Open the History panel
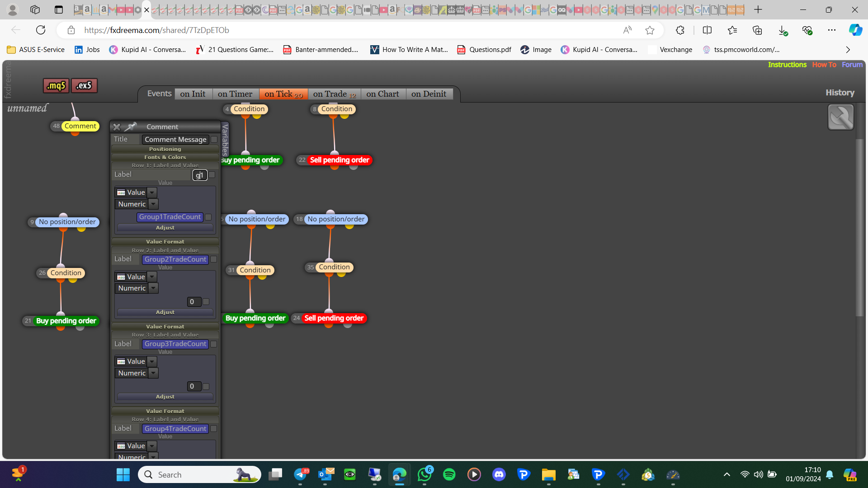 coord(840,93)
